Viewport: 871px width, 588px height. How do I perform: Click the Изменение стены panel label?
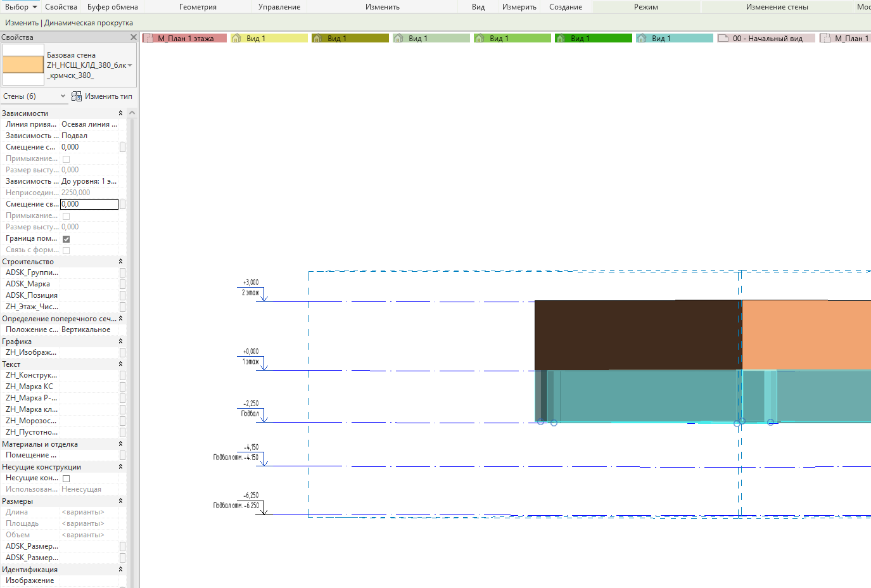[x=777, y=7]
